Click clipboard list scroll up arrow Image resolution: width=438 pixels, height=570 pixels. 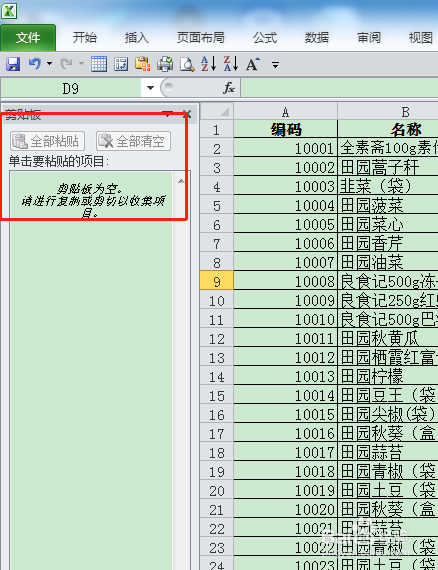click(x=181, y=181)
